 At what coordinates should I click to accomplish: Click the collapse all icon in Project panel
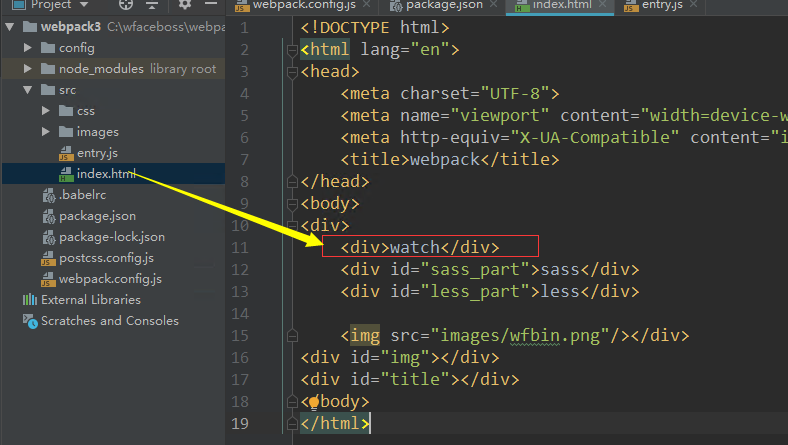152,5
